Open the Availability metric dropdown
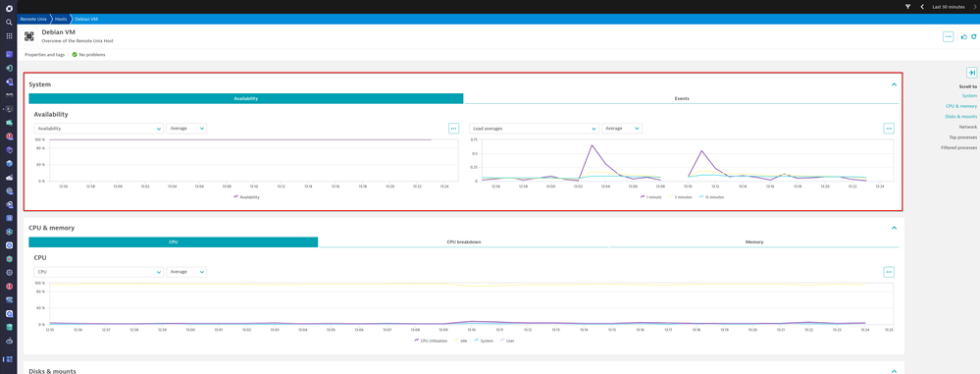This screenshot has width=980, height=374. [x=98, y=129]
